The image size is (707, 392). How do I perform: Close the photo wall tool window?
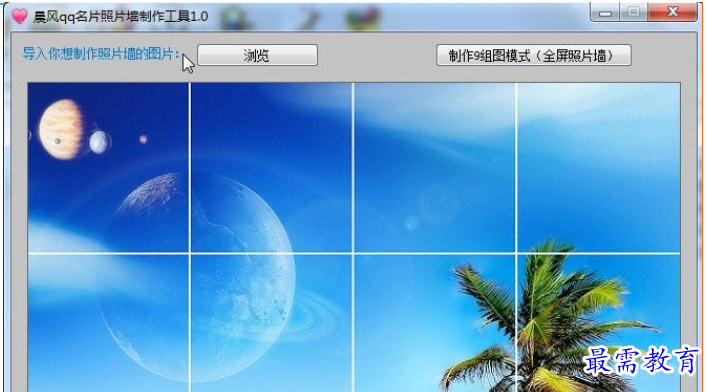(x=673, y=12)
